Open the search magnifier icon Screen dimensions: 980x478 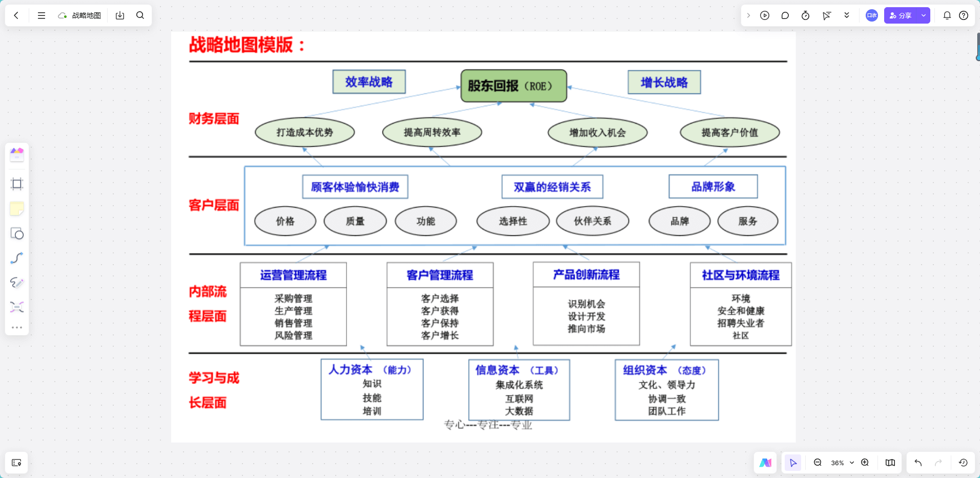pyautogui.click(x=140, y=15)
